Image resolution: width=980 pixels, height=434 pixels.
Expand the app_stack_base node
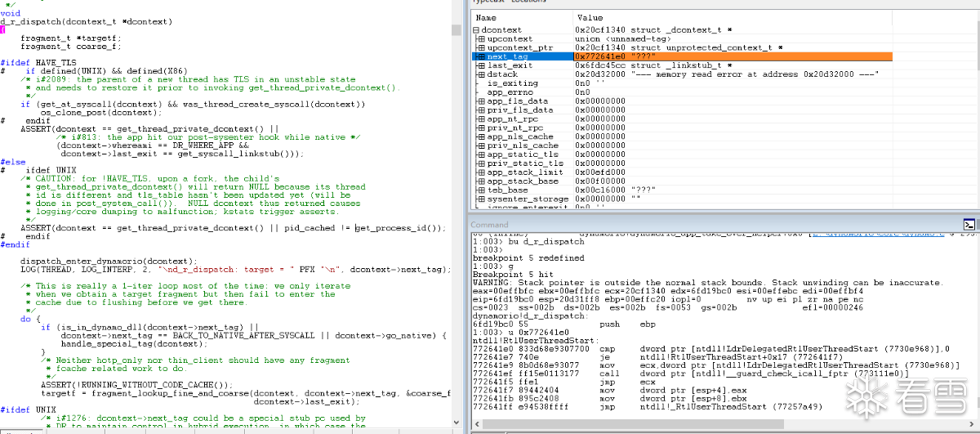pyautogui.click(x=482, y=181)
